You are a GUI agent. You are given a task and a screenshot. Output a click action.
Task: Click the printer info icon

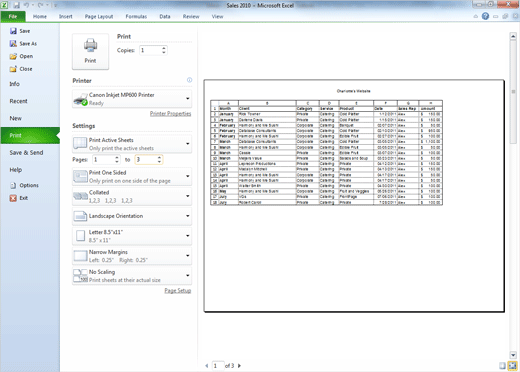pyautogui.click(x=189, y=80)
